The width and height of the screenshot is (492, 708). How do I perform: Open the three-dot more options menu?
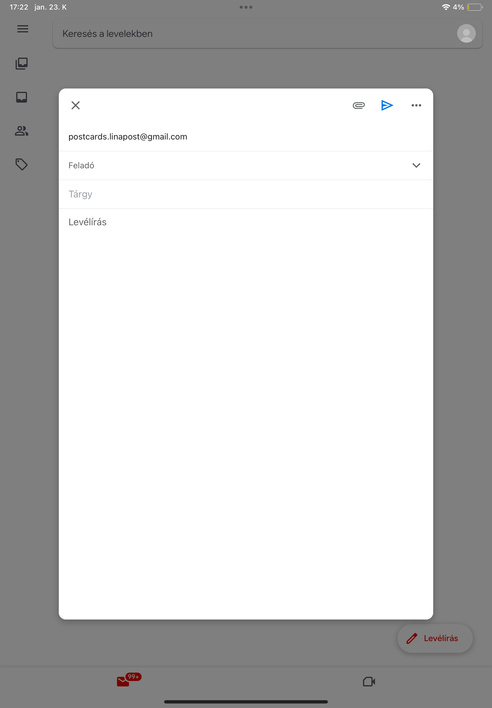(x=416, y=105)
